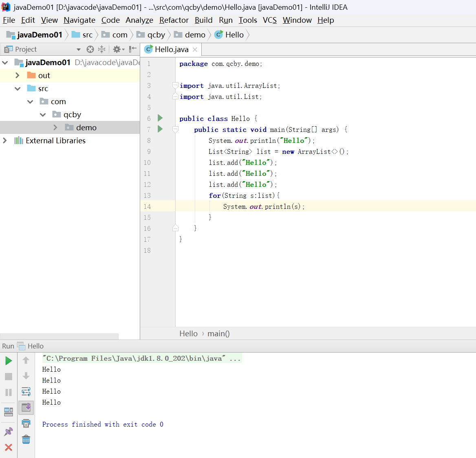Click Hello in the editor breadcrumb footer
The width and height of the screenshot is (476, 458).
[x=188, y=334]
